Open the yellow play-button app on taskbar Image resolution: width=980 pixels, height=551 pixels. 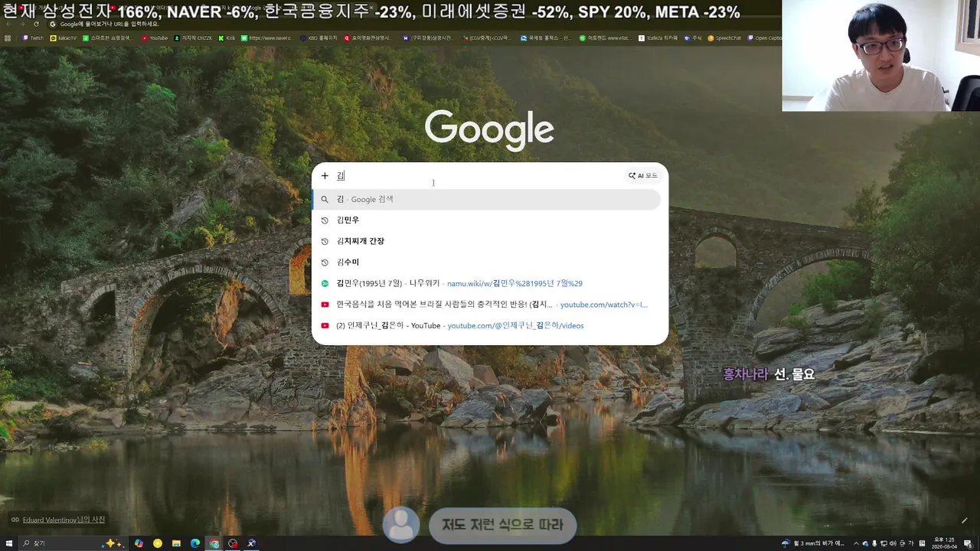[x=158, y=543]
